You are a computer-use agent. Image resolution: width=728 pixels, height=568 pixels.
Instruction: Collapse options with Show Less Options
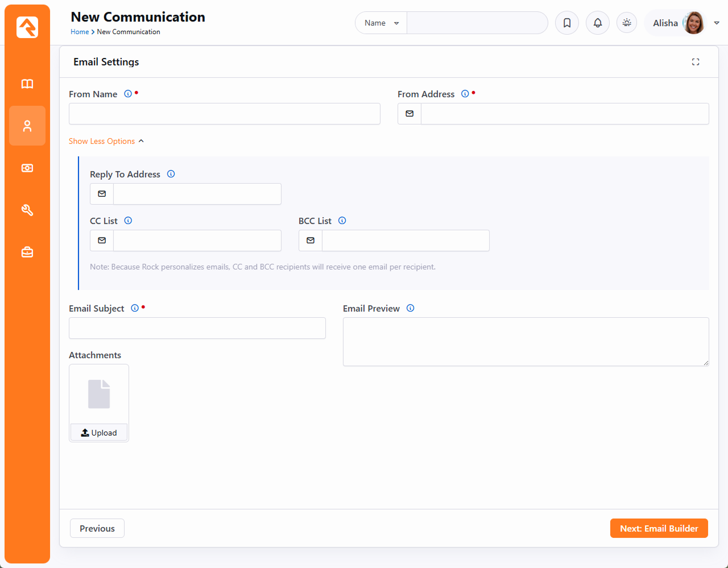click(106, 141)
